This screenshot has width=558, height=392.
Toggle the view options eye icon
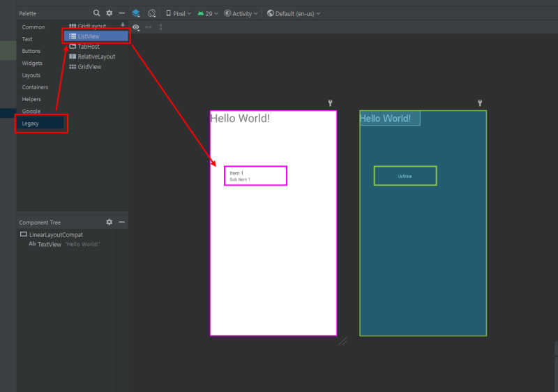tap(136, 27)
